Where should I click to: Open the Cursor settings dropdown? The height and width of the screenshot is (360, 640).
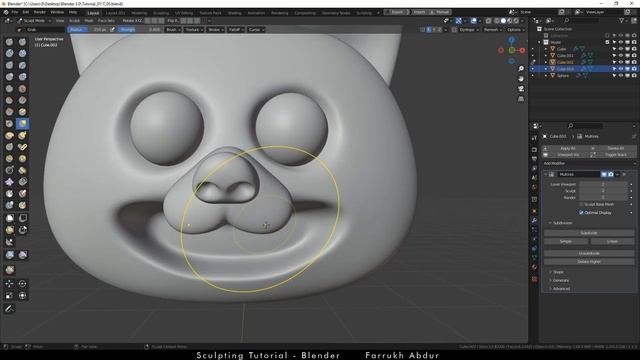click(x=256, y=29)
